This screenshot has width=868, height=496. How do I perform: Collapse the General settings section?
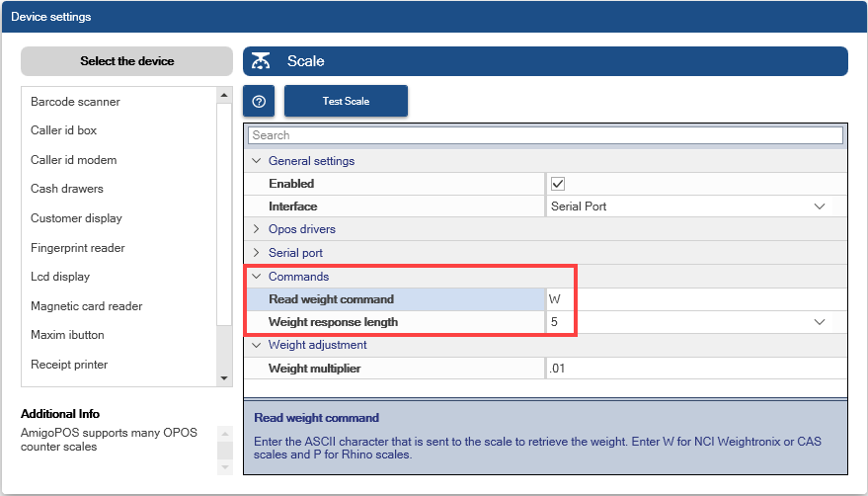pos(257,161)
